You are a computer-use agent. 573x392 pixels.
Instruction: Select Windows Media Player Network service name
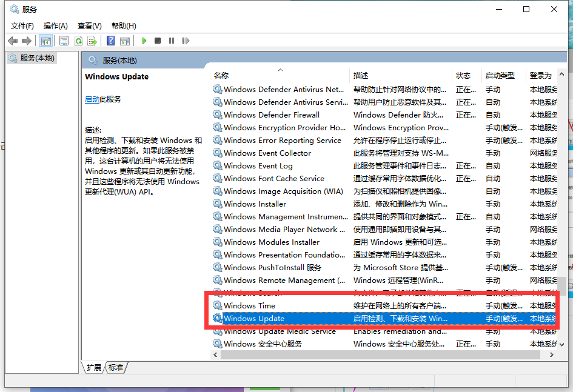284,229
